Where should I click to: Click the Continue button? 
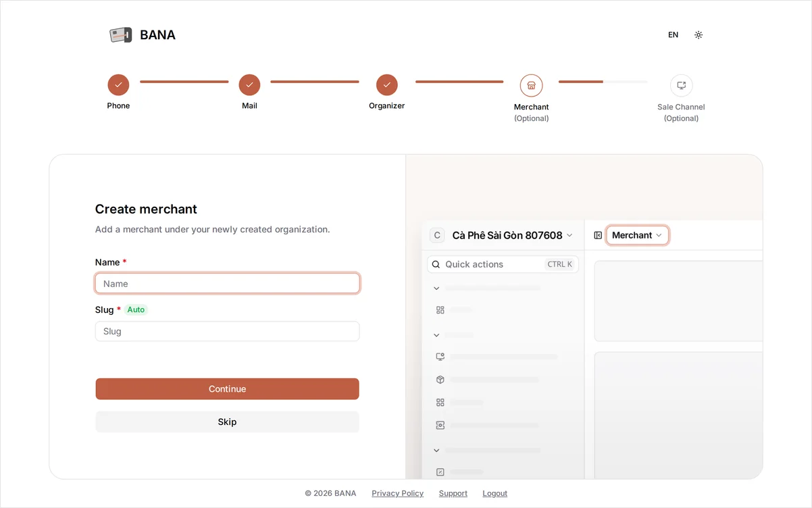point(227,389)
